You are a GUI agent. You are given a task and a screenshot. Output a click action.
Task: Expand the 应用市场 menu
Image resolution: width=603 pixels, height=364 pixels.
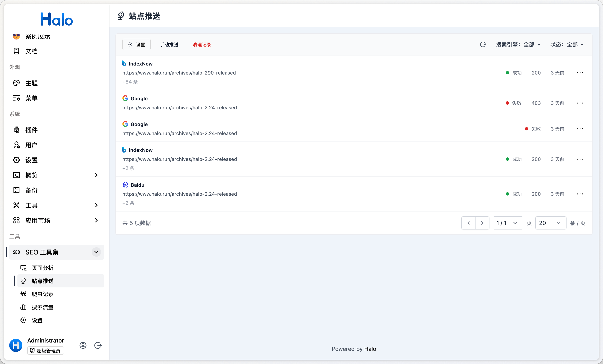[x=96, y=220]
